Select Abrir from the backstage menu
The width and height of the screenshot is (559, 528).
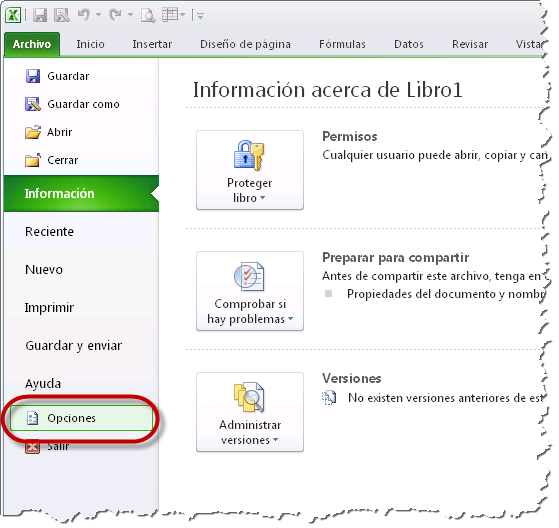point(60,132)
